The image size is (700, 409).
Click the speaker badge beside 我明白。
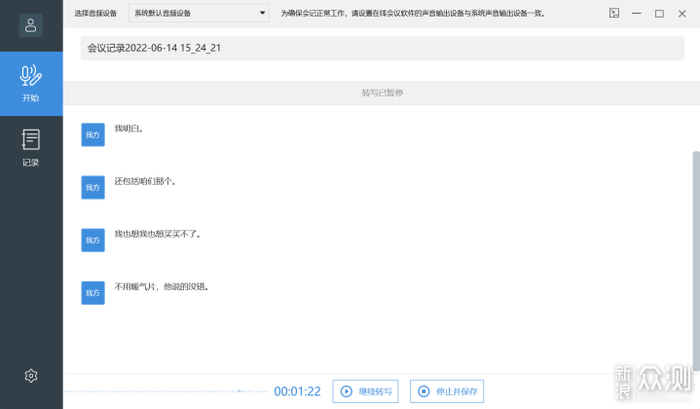[x=93, y=135]
